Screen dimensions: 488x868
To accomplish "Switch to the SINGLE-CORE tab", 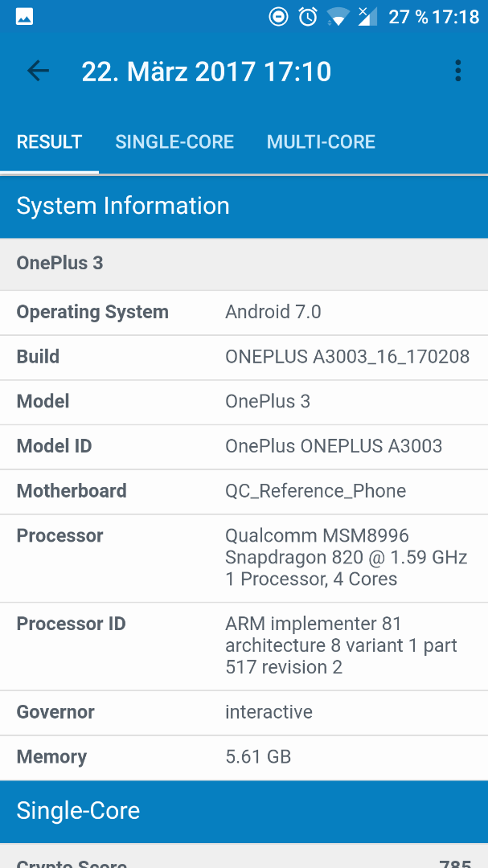I will [174, 141].
